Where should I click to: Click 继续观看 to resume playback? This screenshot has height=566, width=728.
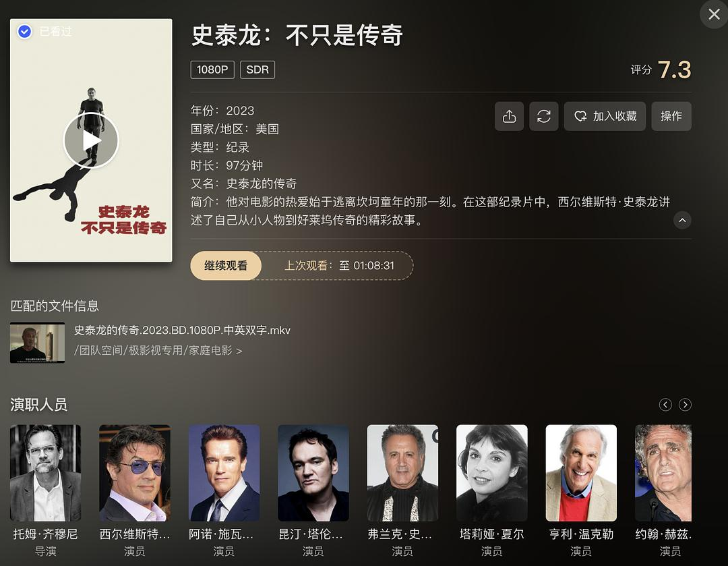(x=226, y=266)
